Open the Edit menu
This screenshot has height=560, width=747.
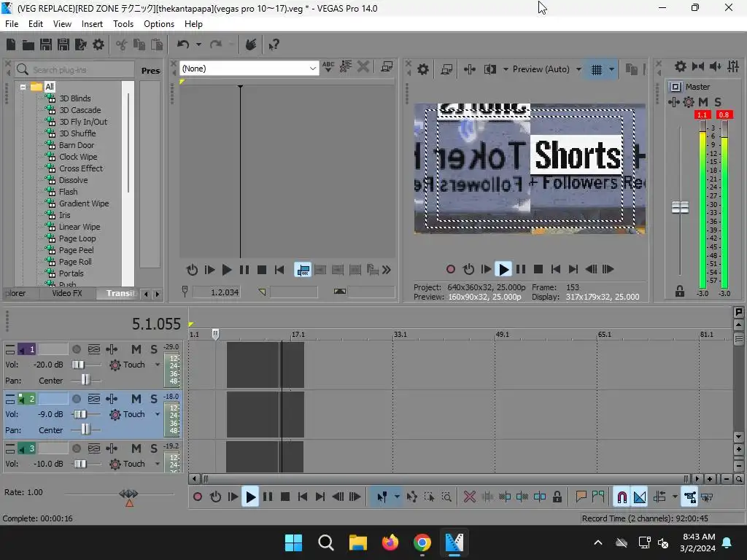click(x=36, y=24)
